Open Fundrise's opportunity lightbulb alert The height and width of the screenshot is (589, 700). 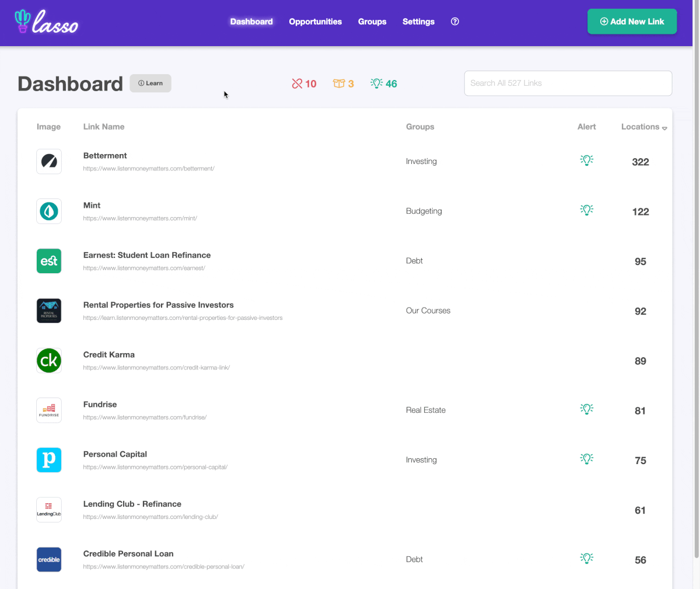pyautogui.click(x=587, y=409)
